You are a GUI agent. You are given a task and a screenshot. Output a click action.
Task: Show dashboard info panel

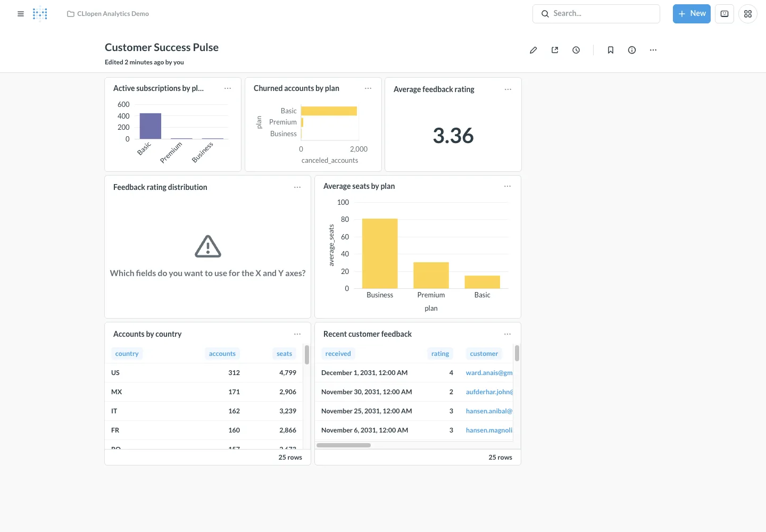632,50
